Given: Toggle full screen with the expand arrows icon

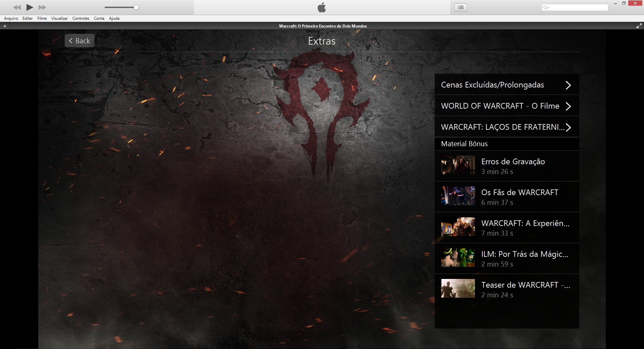Looking at the screenshot, I should coord(639,26).
